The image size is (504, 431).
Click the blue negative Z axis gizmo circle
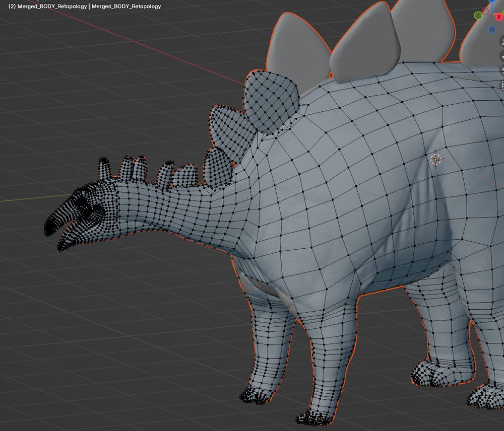click(492, 30)
